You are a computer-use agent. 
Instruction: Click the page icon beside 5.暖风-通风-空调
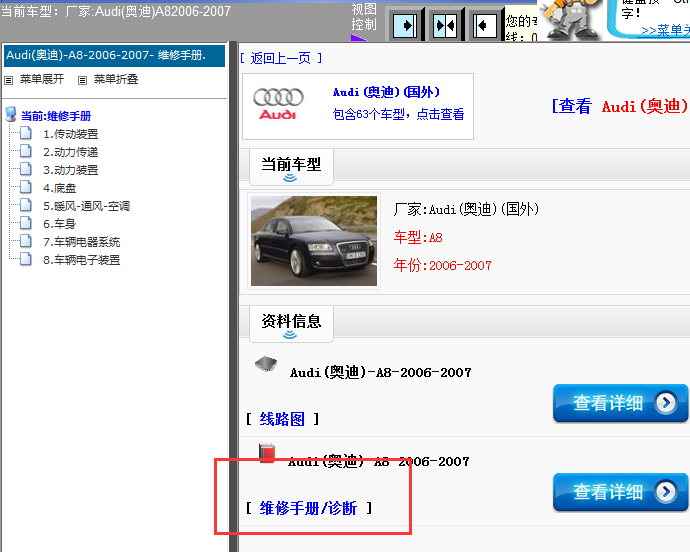point(26,205)
